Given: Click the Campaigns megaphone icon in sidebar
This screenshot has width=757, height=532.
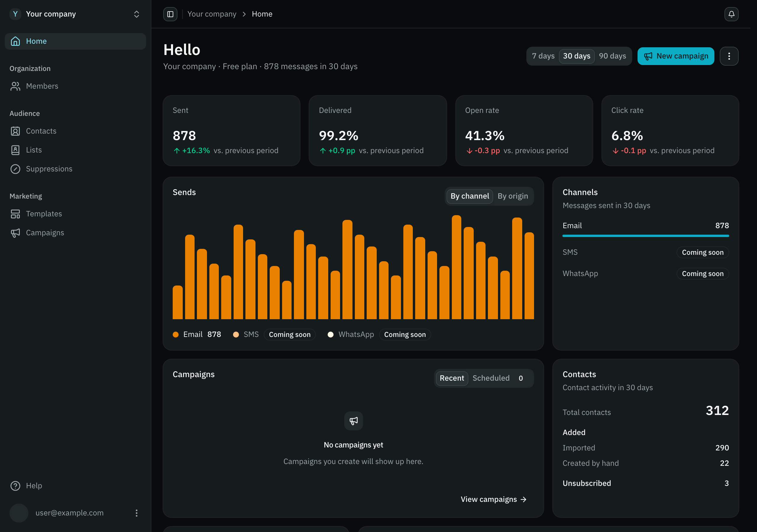Looking at the screenshot, I should click(15, 233).
